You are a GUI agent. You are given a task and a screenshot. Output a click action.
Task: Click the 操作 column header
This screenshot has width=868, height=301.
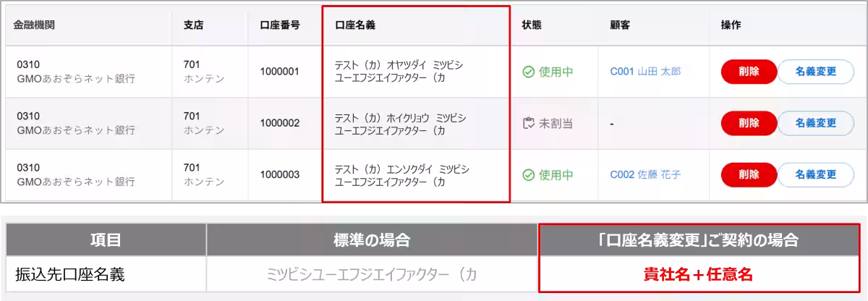[x=731, y=25]
